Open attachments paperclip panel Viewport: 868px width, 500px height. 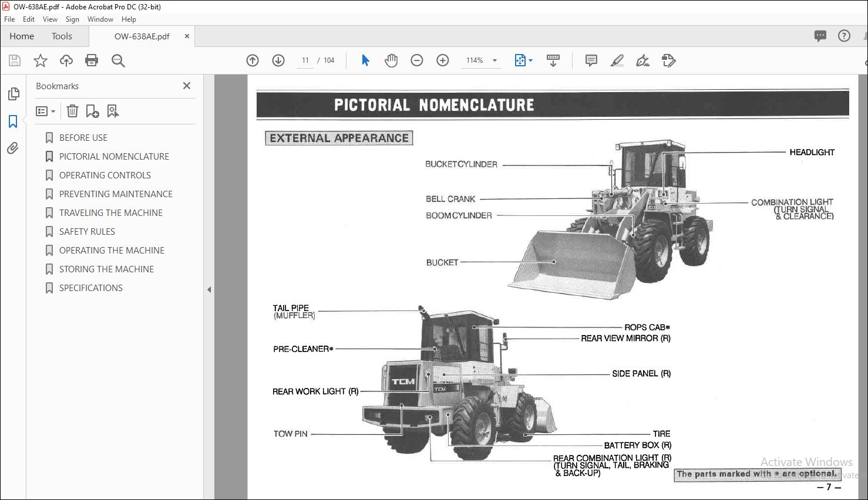click(13, 148)
